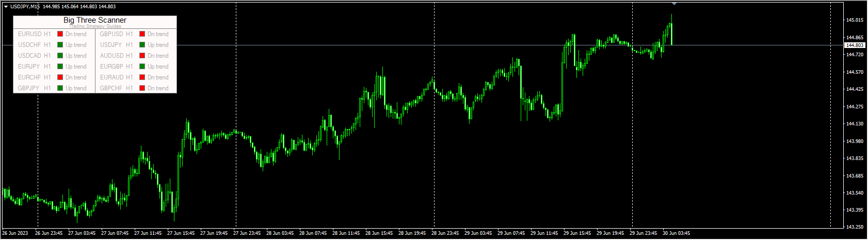Click the red trend square for GBPUSD
868x240 pixels.
(x=142, y=34)
